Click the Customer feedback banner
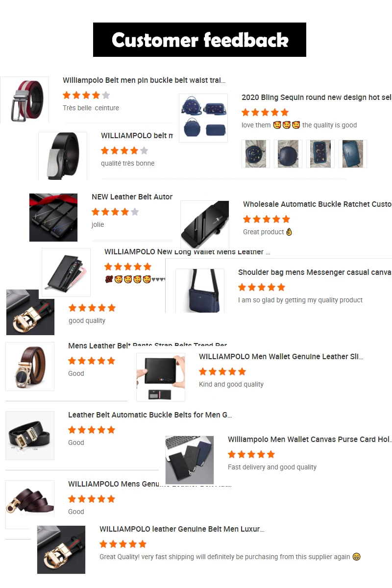 coord(199,40)
